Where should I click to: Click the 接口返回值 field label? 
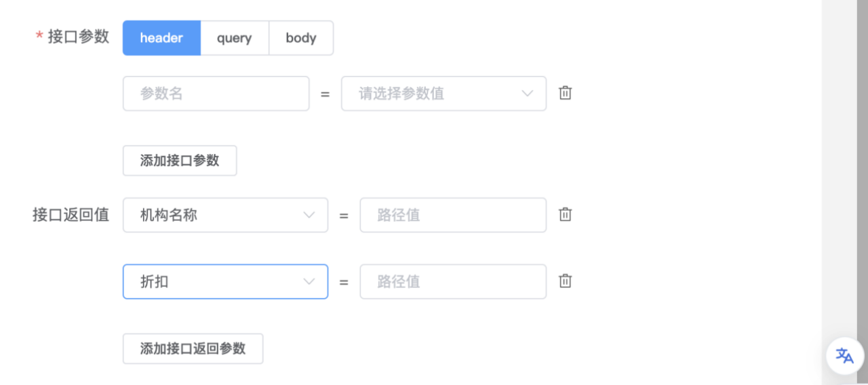[x=71, y=215]
